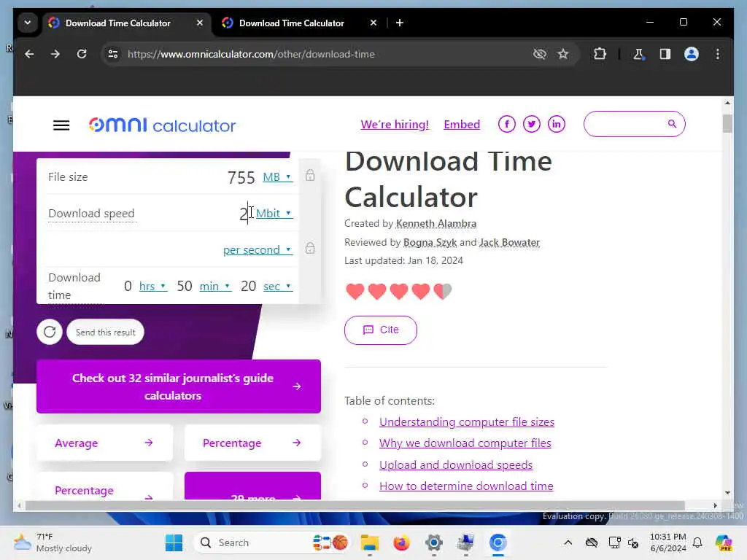Image resolution: width=747 pixels, height=560 pixels.
Task: Toggle the lock icon beside per second
Action: (x=309, y=248)
